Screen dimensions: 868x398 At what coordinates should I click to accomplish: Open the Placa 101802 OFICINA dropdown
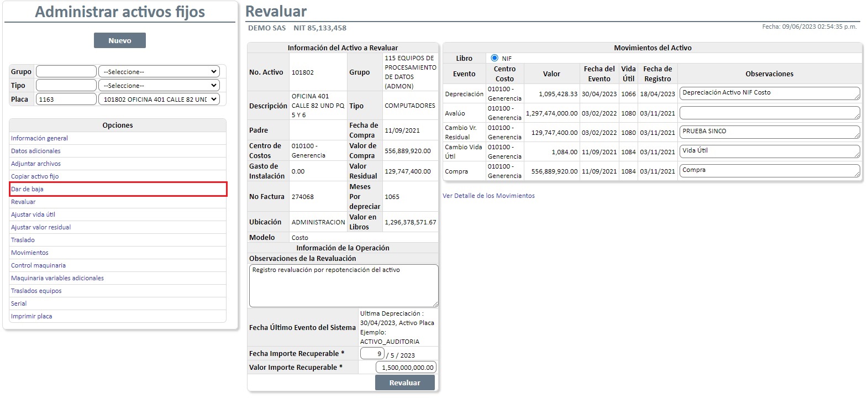[159, 99]
